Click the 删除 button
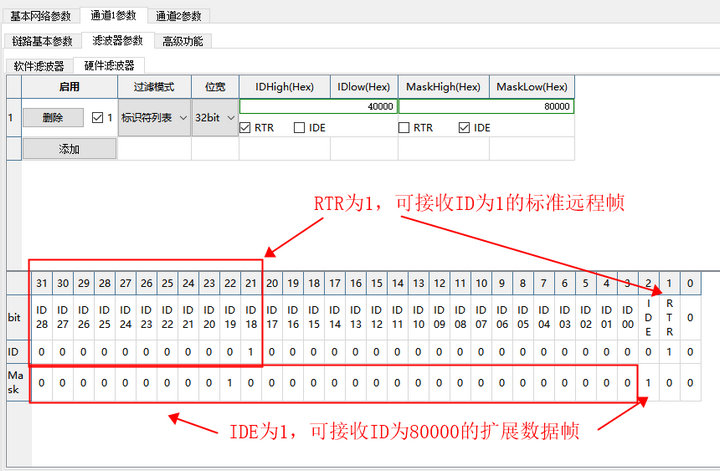 click(x=43, y=118)
